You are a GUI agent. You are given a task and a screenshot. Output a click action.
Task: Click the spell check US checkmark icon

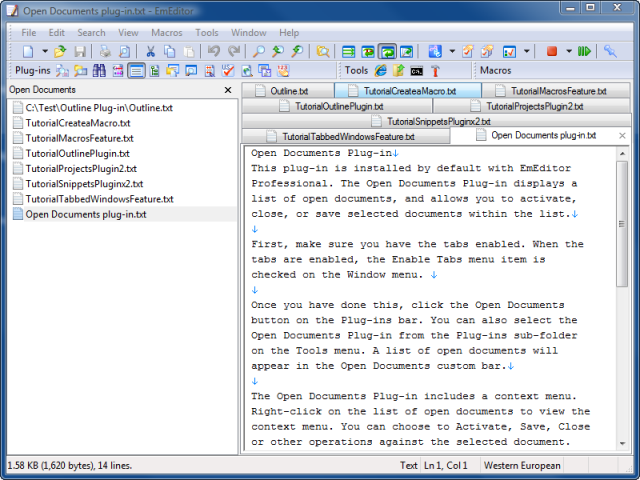pos(228,71)
